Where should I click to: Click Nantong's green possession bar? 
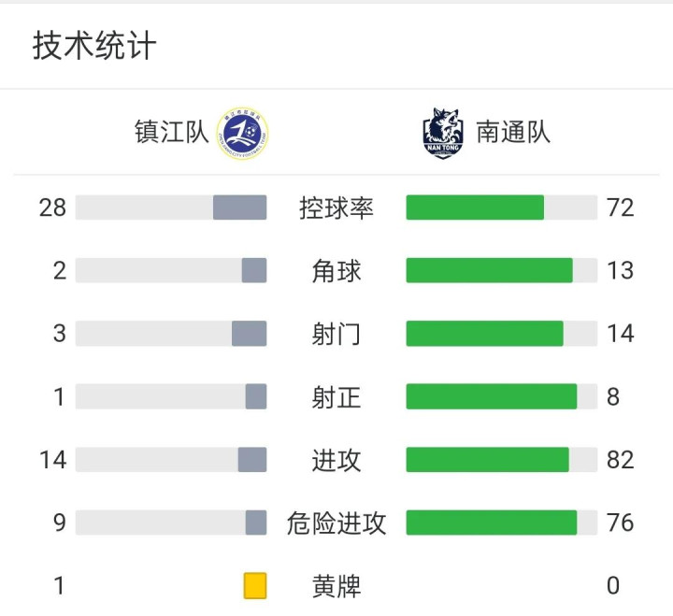pos(475,208)
